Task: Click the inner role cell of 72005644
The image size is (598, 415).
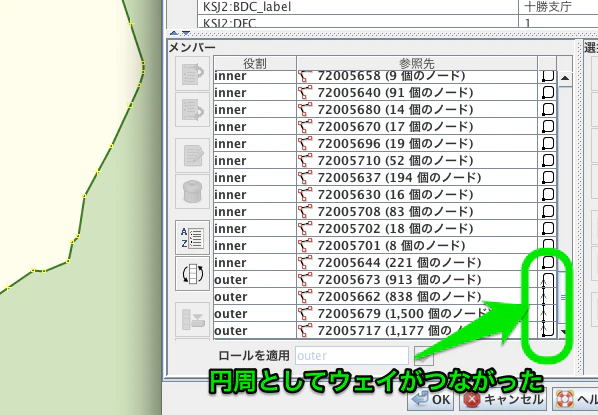Action: point(255,262)
